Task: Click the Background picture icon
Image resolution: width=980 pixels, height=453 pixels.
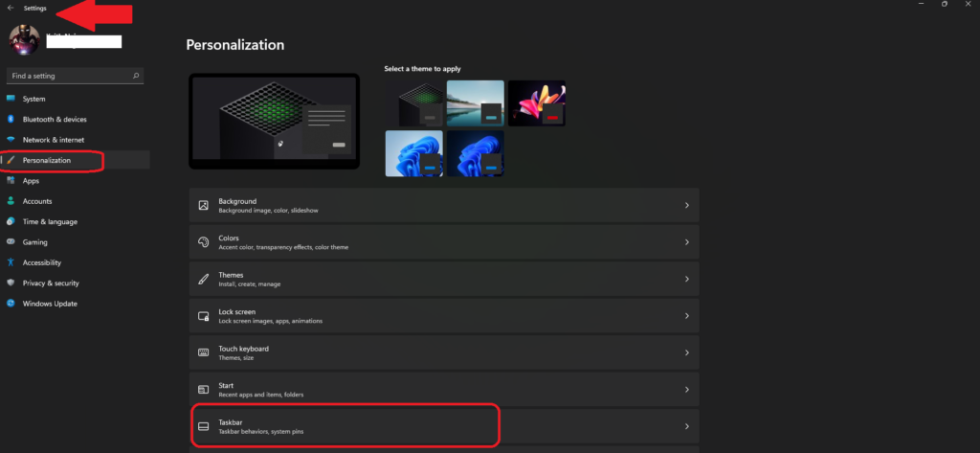Action: pyautogui.click(x=203, y=205)
